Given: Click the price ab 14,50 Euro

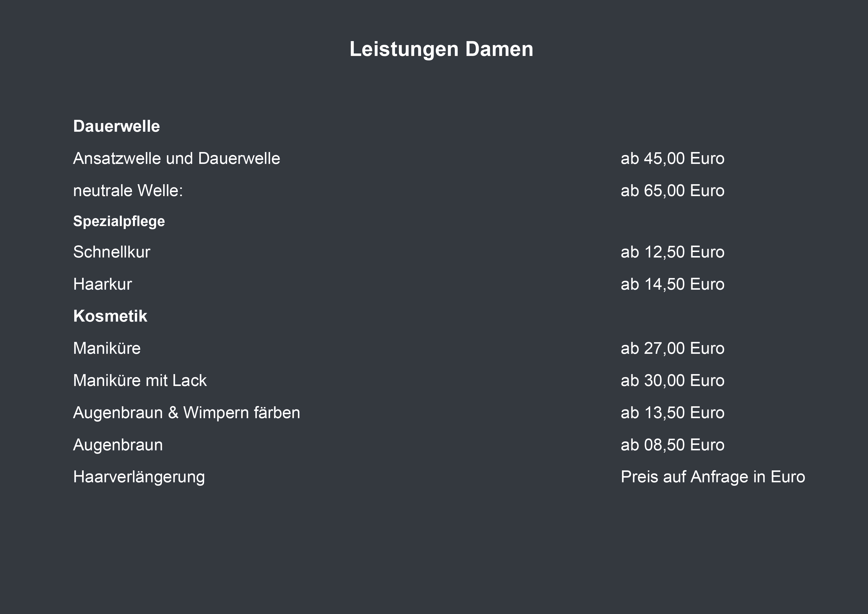Looking at the screenshot, I should 672,284.
